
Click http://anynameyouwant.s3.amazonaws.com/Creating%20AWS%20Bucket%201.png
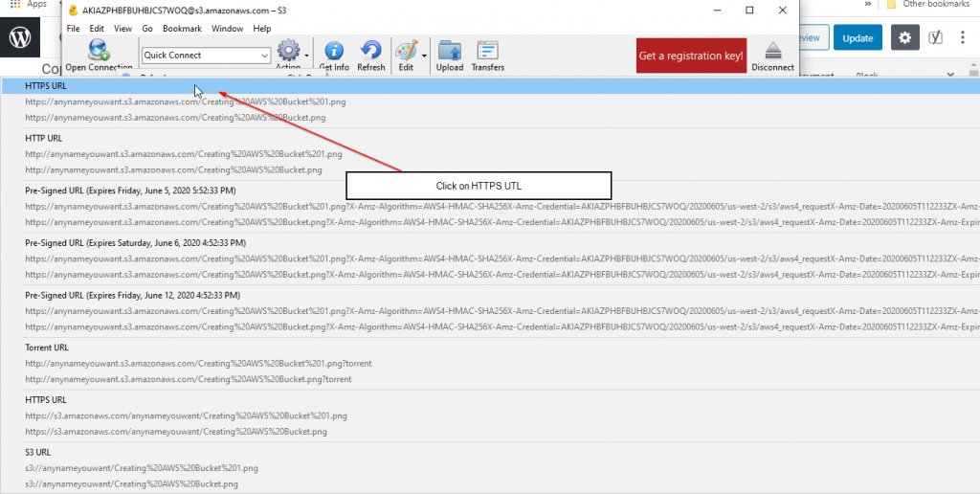click(x=184, y=154)
